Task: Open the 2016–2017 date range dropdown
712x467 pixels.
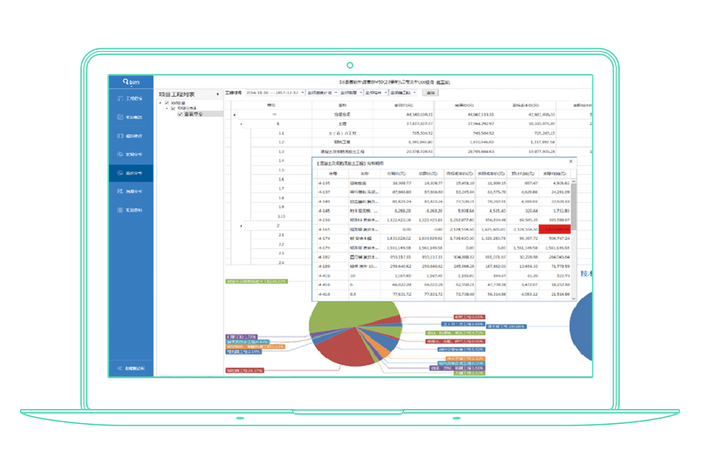Action: (275, 93)
